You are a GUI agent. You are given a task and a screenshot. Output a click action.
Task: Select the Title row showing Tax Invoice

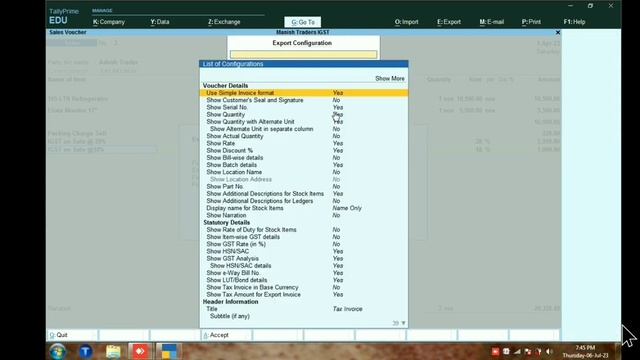pos(304,309)
